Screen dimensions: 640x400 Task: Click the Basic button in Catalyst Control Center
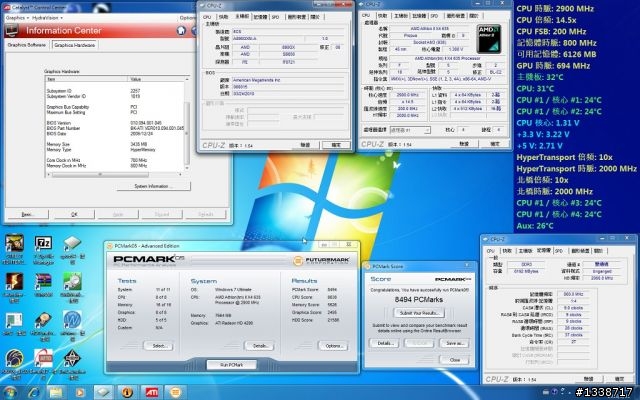click(x=27, y=214)
